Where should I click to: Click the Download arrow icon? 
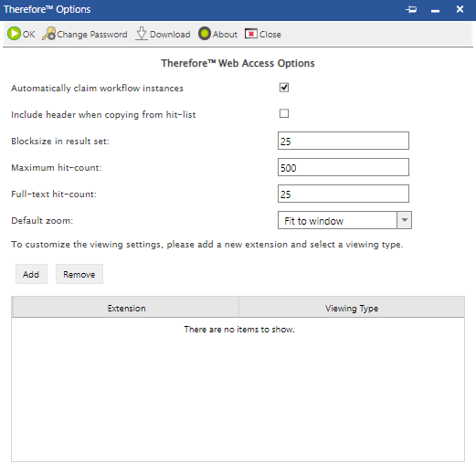tap(142, 34)
